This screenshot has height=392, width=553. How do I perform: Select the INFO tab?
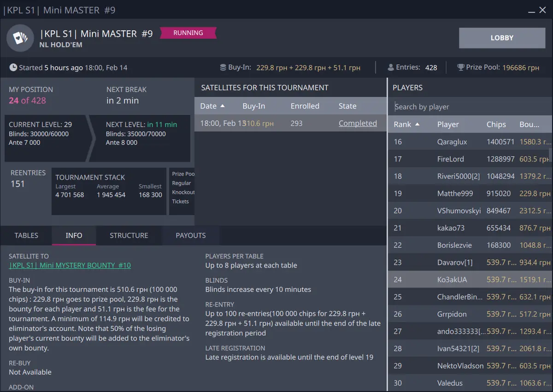click(74, 235)
